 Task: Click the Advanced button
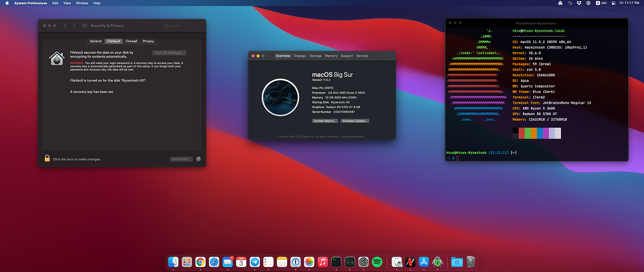pyautogui.click(x=181, y=159)
